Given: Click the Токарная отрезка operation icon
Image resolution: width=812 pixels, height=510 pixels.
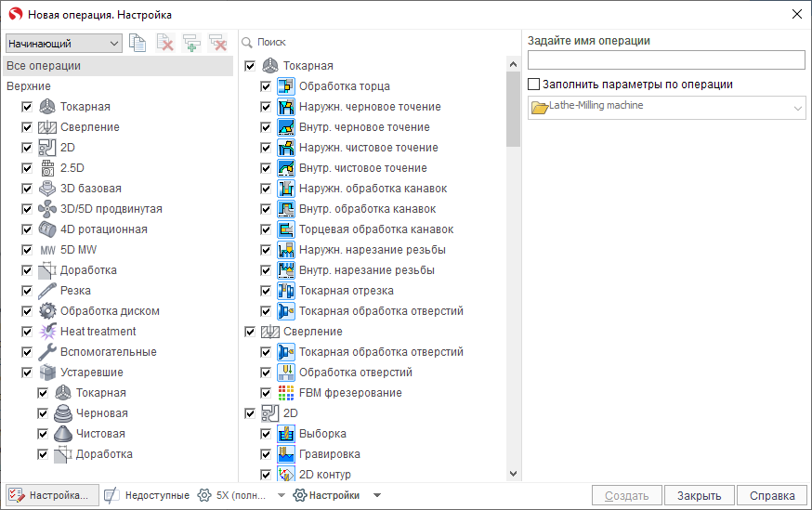Looking at the screenshot, I should 286,291.
